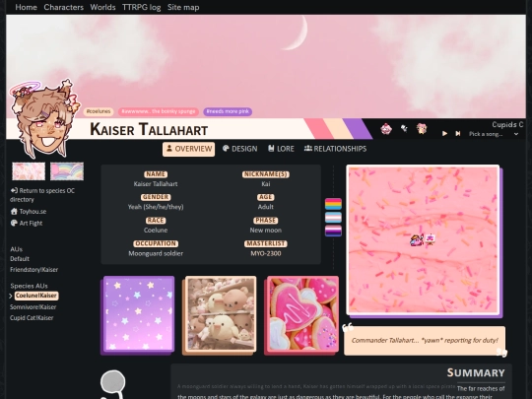
Task: Click the rainbow pastel thumbnail in sidebar
Action: pos(67,171)
